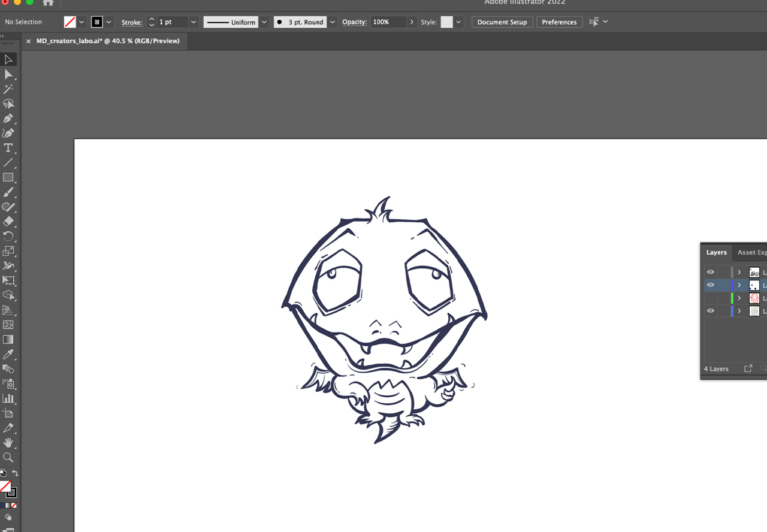Pick the Curvature tool

(x=8, y=133)
